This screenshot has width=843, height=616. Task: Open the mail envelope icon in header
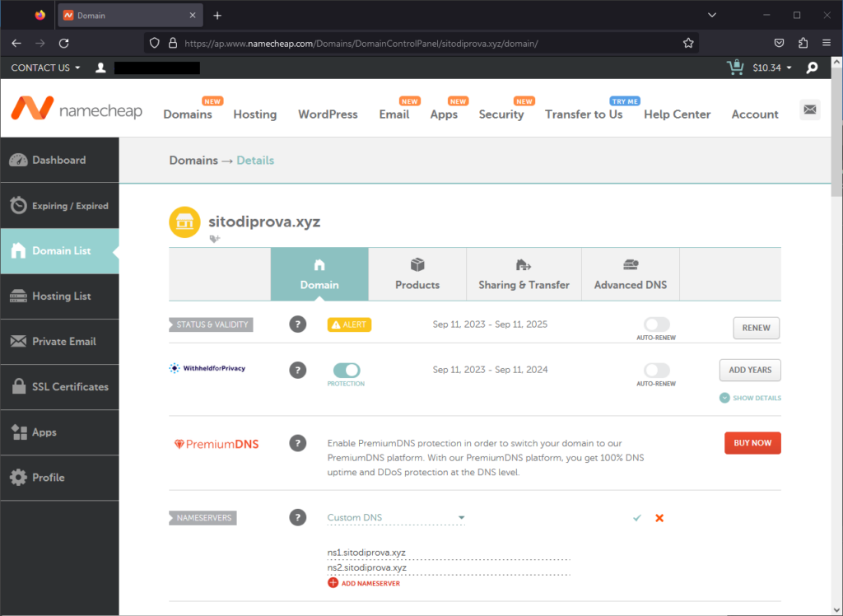pos(810,110)
